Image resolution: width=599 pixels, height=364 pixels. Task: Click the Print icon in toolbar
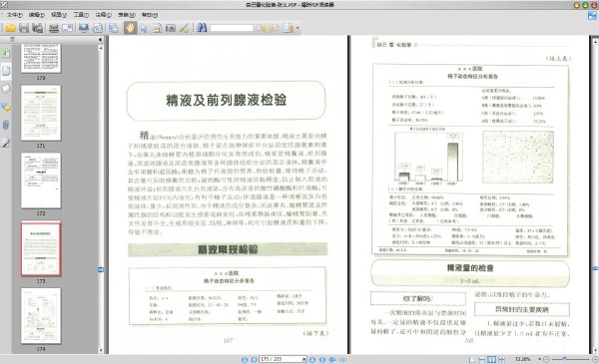(54, 28)
